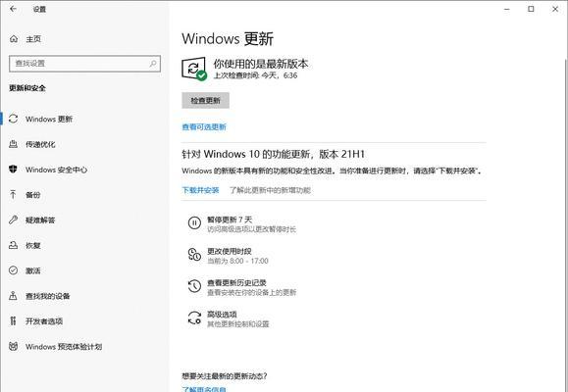Open the 查看可选更新 link
Screen dimensions: 568x392
click(x=204, y=127)
